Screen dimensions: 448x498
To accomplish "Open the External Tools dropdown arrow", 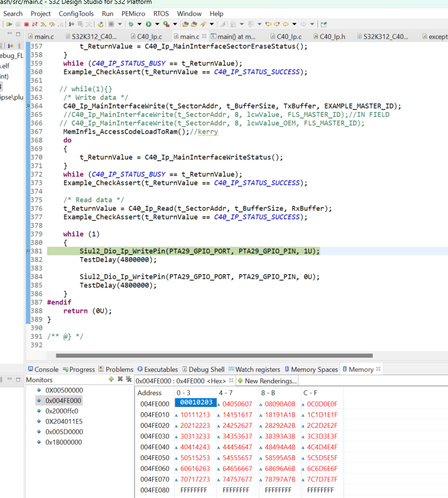I will click(175, 24).
